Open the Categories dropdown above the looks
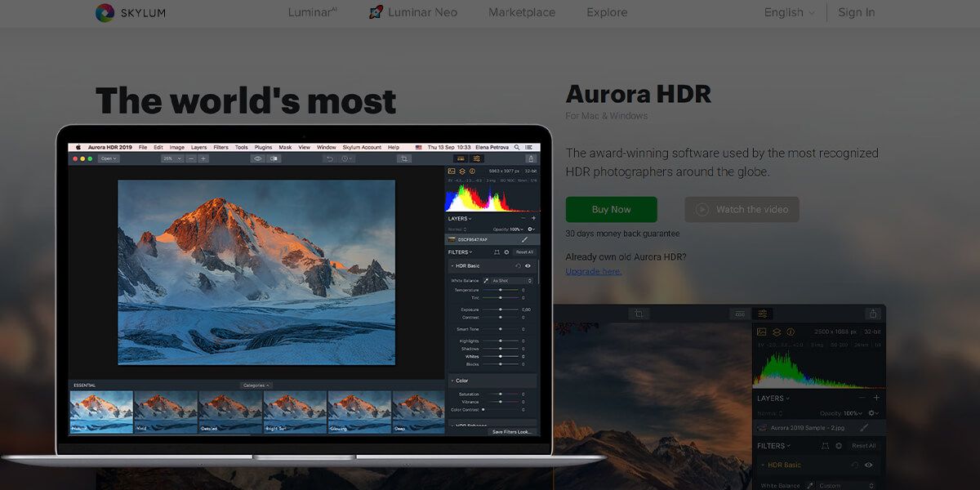980x490 pixels. click(256, 385)
